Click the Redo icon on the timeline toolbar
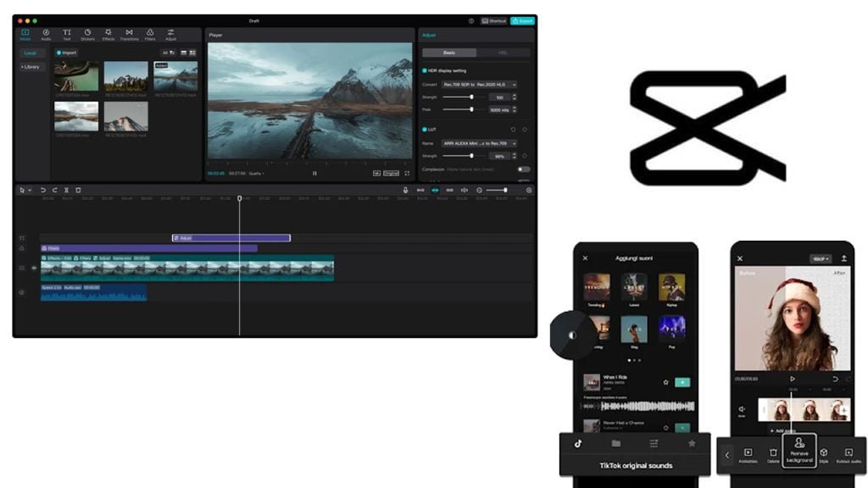Screen dimensions: 868x488 (x=55, y=191)
